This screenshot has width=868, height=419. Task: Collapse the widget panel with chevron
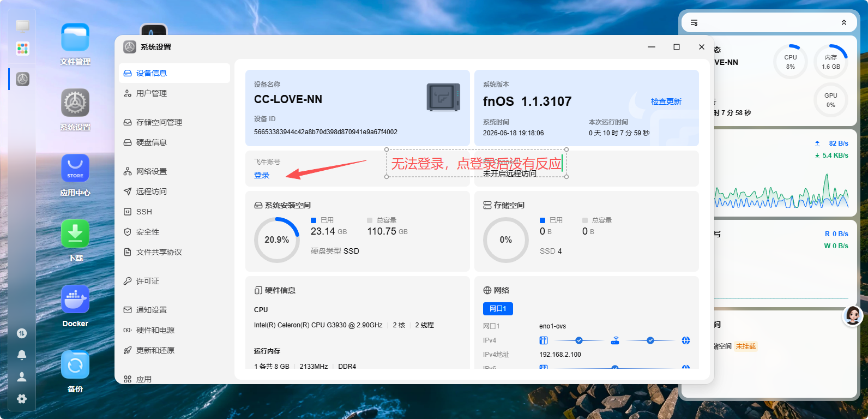[844, 23]
